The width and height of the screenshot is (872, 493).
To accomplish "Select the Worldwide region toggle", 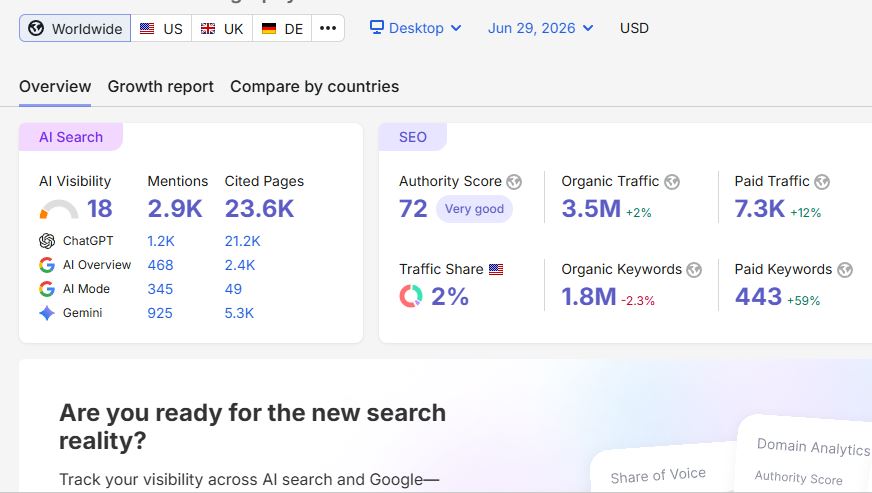I will 75,28.
